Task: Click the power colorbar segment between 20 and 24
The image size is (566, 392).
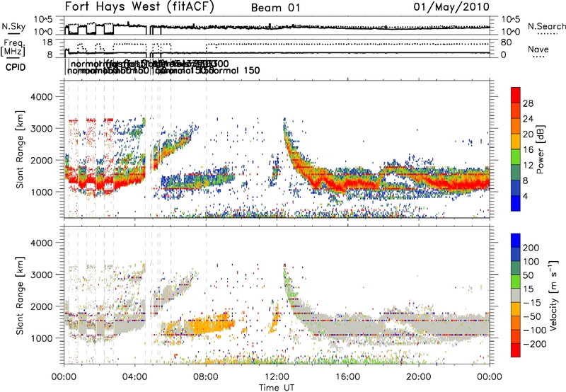Action: (x=516, y=126)
